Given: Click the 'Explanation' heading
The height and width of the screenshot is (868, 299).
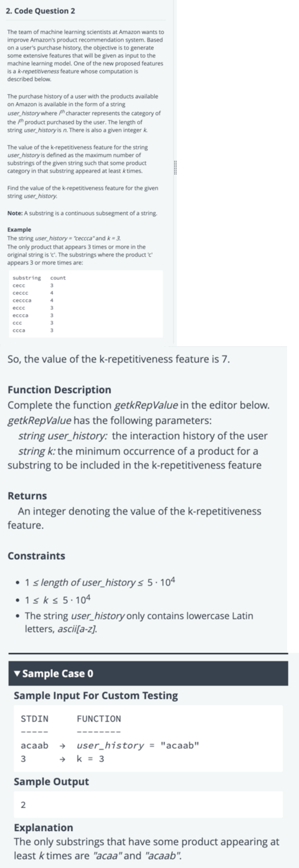Looking at the screenshot, I should [43, 827].
